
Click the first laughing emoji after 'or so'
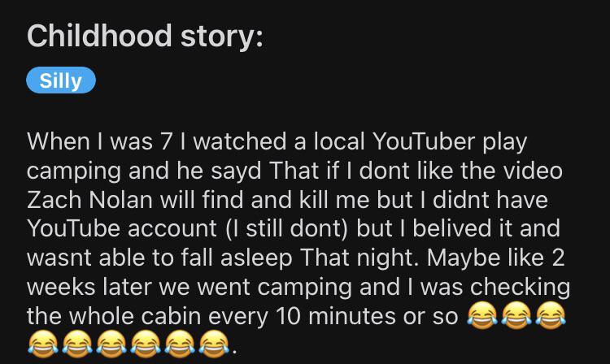482,315
